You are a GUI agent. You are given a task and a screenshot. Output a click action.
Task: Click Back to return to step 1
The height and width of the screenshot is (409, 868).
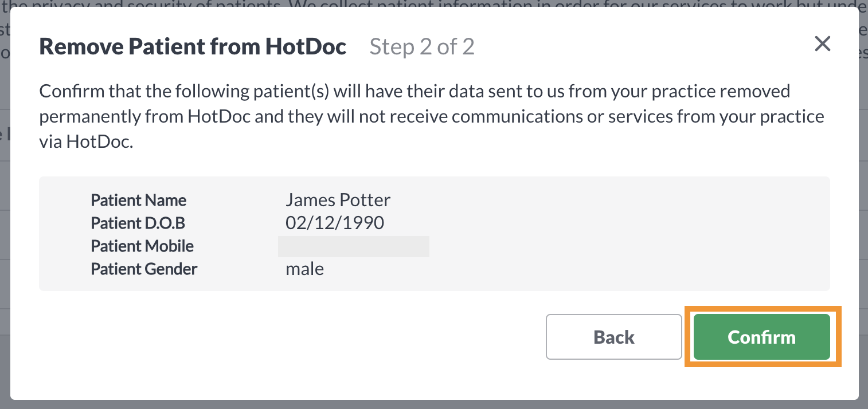613,337
